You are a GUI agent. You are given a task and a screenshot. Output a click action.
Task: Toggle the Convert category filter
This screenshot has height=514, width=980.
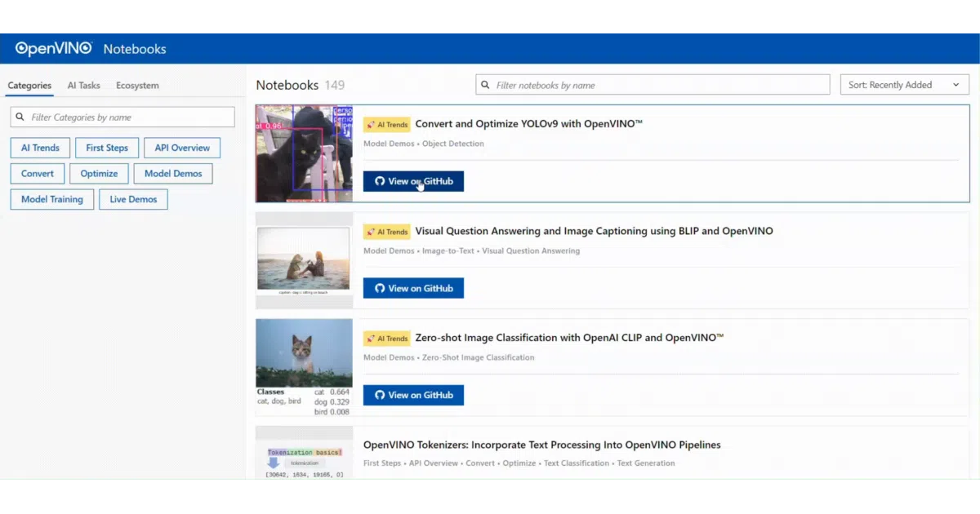coord(38,174)
